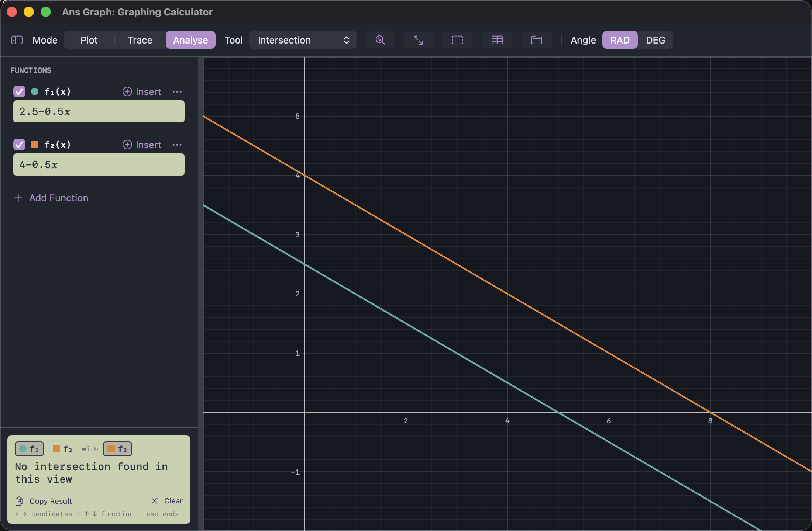The image size is (812, 531).
Task: Click Insert for f₂(x)
Action: [x=142, y=145]
